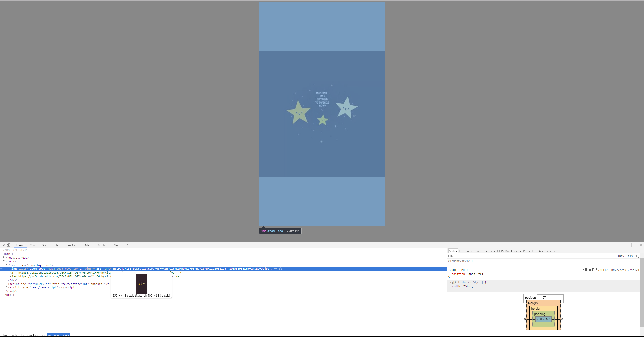Screen dimensions: 644x337
Task: Open the bdstatic image src link
Action: (x=191, y=269)
